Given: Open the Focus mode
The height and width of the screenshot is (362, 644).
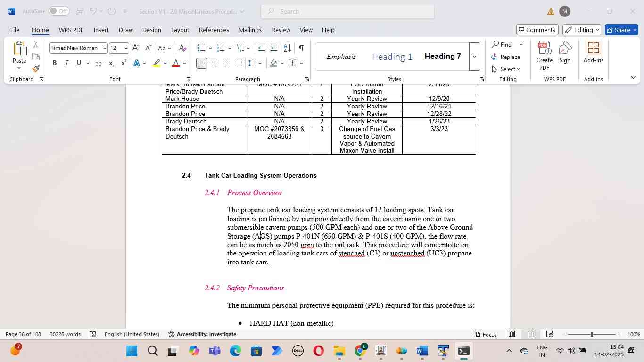Looking at the screenshot, I should [486, 334].
